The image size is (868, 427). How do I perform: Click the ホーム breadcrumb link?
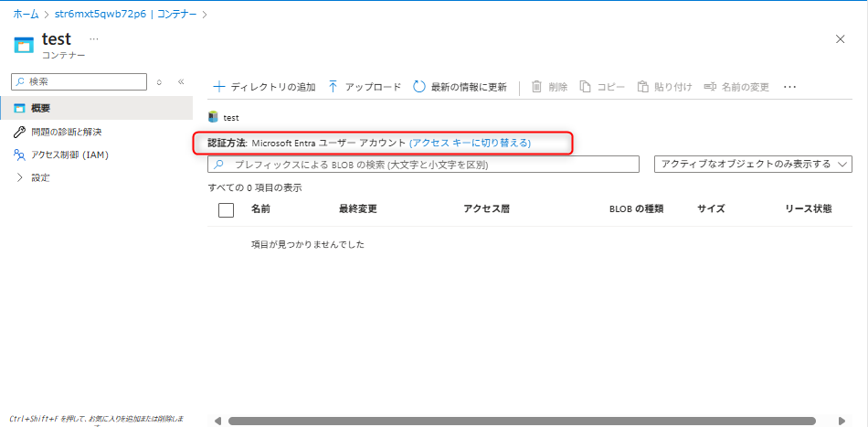[26, 15]
